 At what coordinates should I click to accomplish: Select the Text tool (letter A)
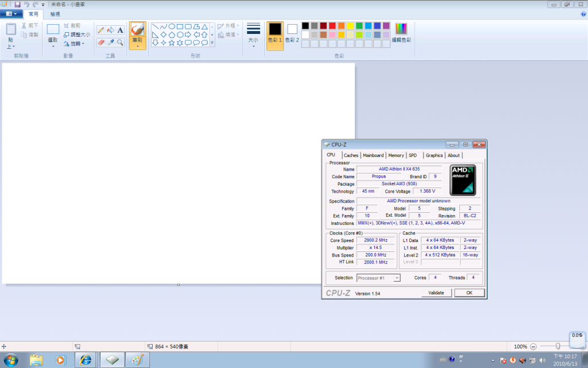(120, 30)
